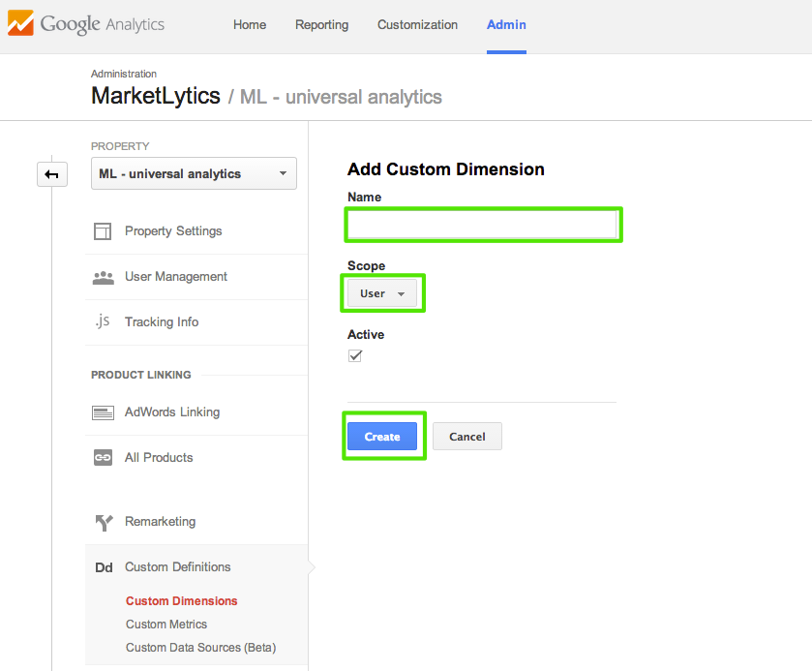Click the .js Tracking Info icon
Screen dimensions: 812x671
coord(103,321)
